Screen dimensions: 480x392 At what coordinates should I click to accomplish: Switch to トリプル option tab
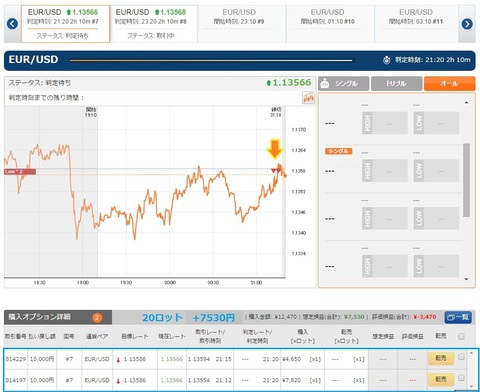coord(396,83)
